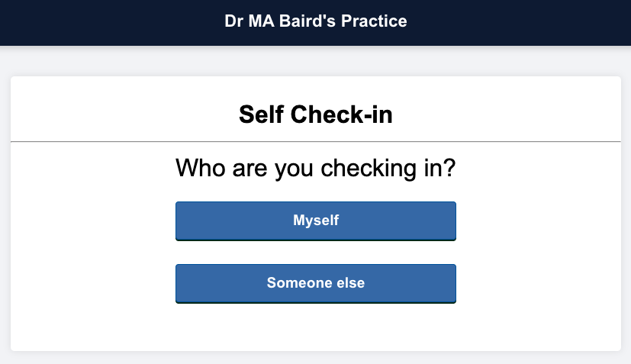Select Someone else to check in
This screenshot has height=364, width=631.
click(315, 283)
